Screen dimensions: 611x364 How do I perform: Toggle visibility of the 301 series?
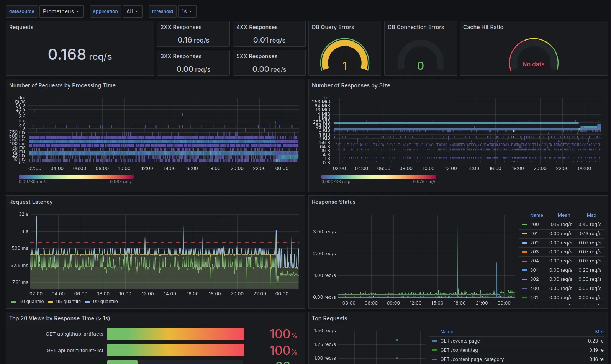[x=534, y=270]
